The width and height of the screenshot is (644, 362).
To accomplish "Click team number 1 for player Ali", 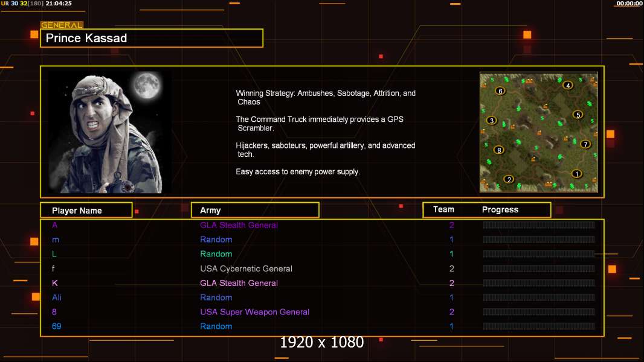I will pyautogui.click(x=451, y=297).
